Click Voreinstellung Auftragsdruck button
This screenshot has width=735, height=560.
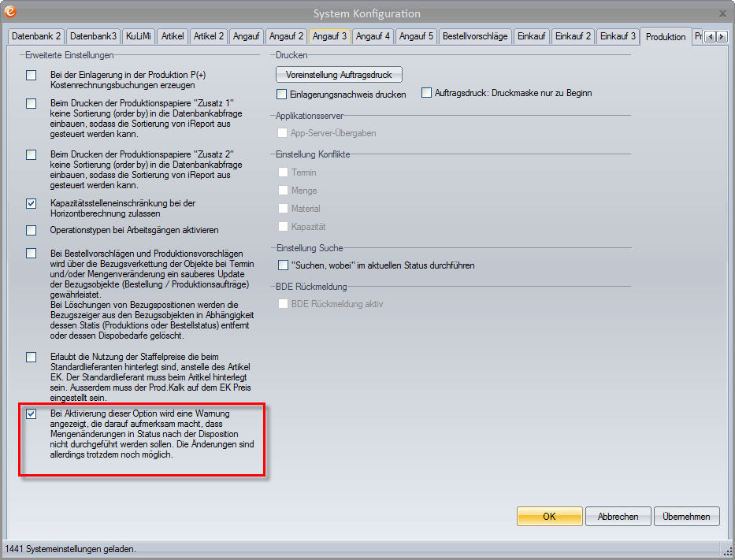pyautogui.click(x=339, y=75)
